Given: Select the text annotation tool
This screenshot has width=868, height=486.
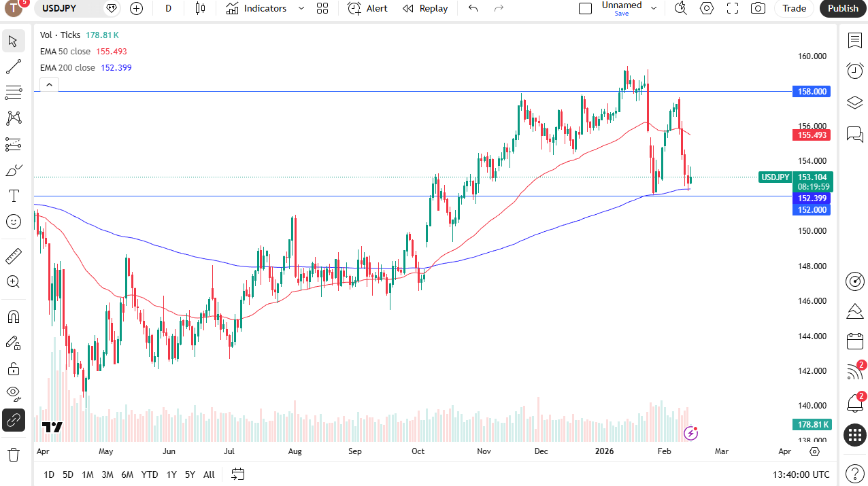Looking at the screenshot, I should coord(13,196).
